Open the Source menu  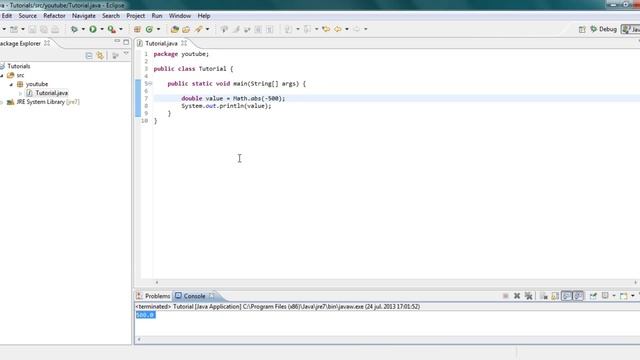pyautogui.click(x=27, y=16)
